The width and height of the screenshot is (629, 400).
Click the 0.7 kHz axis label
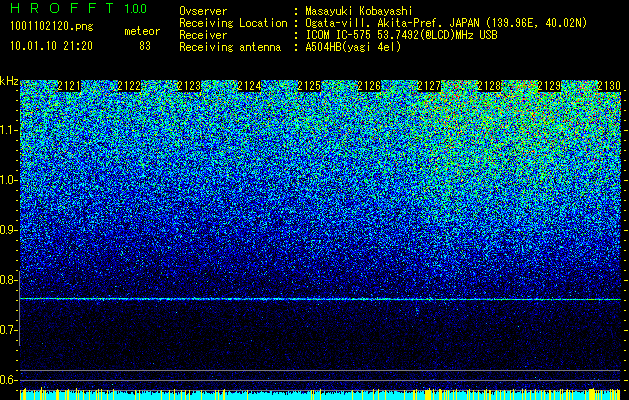click(8, 330)
